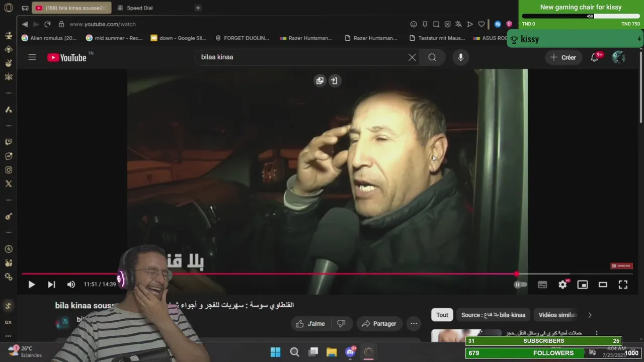Select the Vidéos similaires chip
644x362 pixels.
557,315
